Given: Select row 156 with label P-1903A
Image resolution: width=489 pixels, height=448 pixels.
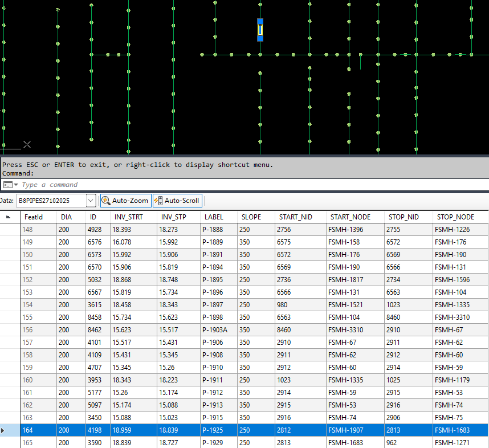Looking at the screenshot, I should coord(254,330).
